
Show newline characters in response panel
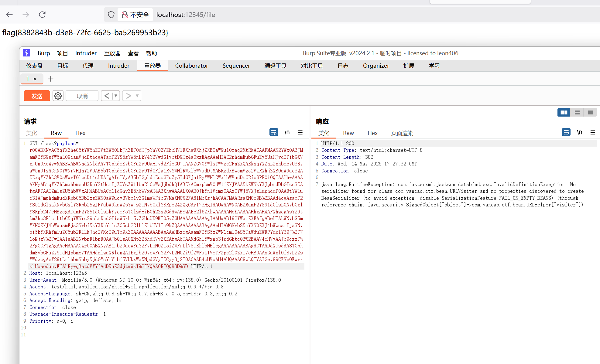click(x=579, y=132)
